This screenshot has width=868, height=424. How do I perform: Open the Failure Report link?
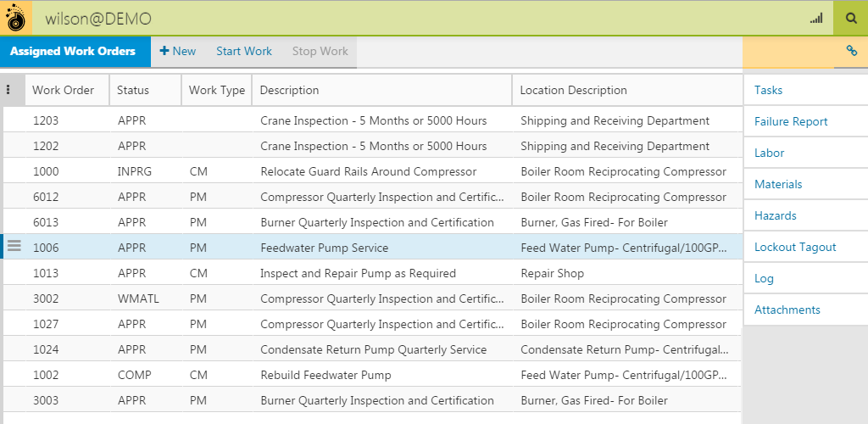(791, 121)
